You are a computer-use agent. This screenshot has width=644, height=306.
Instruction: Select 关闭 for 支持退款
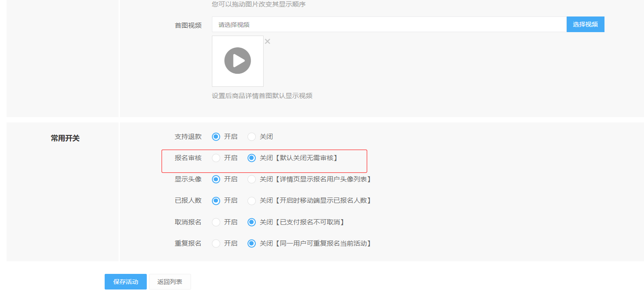click(x=251, y=137)
